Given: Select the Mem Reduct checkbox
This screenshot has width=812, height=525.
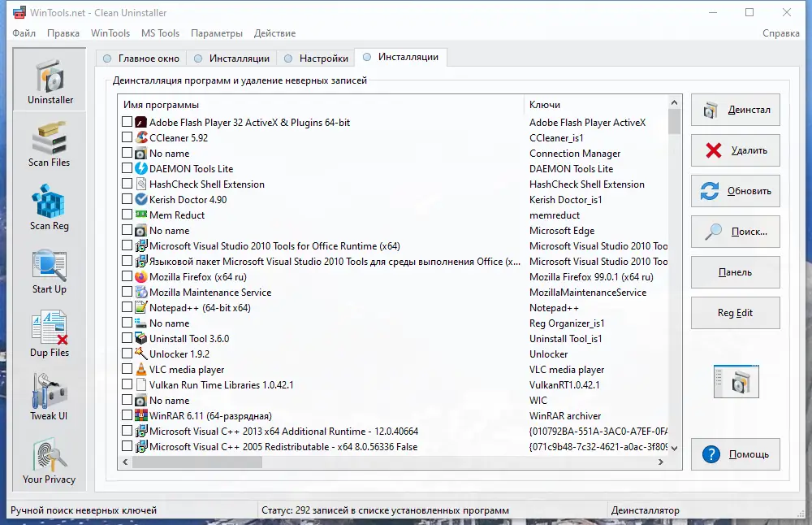Looking at the screenshot, I should tap(127, 215).
